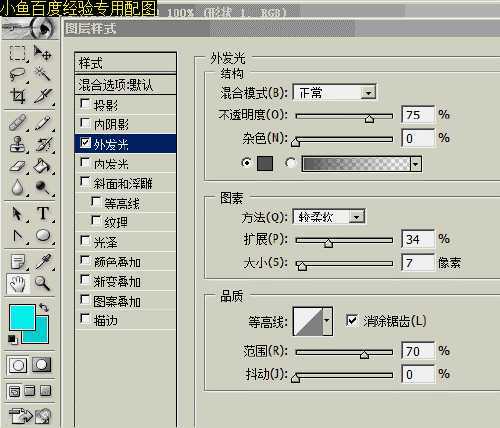Viewport: 500px width, 428px height.
Task: Select the Eyedropper tool
Action: [43, 262]
